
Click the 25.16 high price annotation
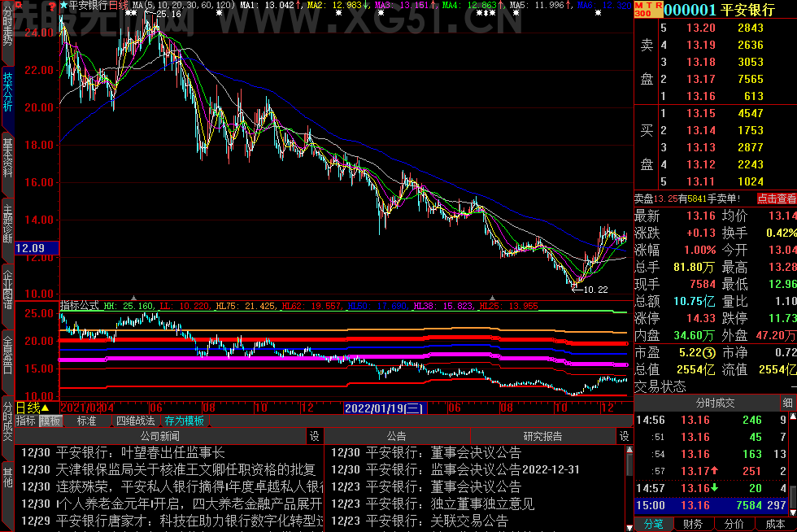point(168,15)
